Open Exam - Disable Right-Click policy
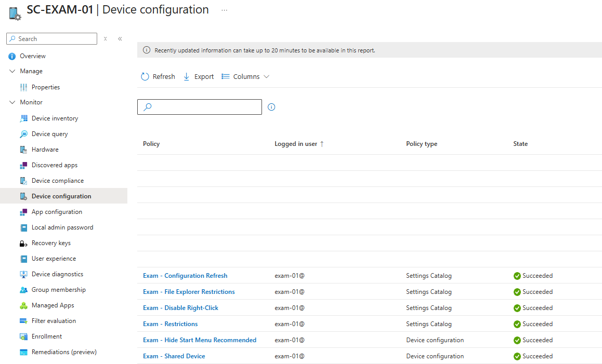 point(180,308)
